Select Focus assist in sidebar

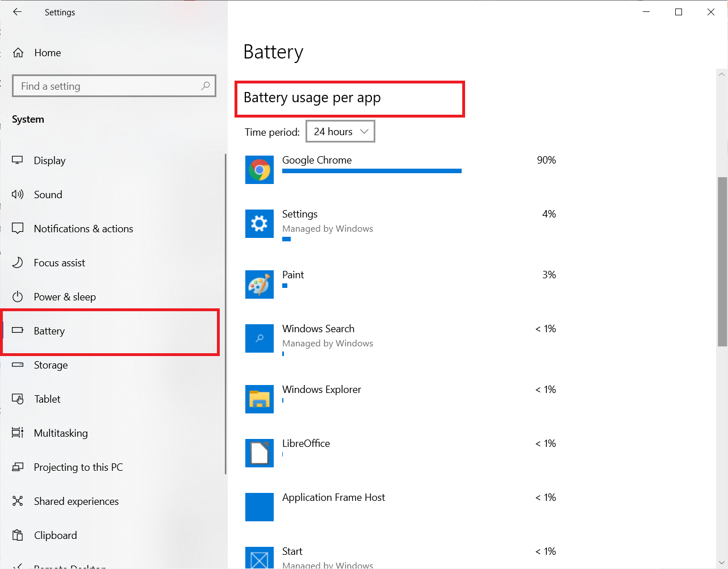60,263
